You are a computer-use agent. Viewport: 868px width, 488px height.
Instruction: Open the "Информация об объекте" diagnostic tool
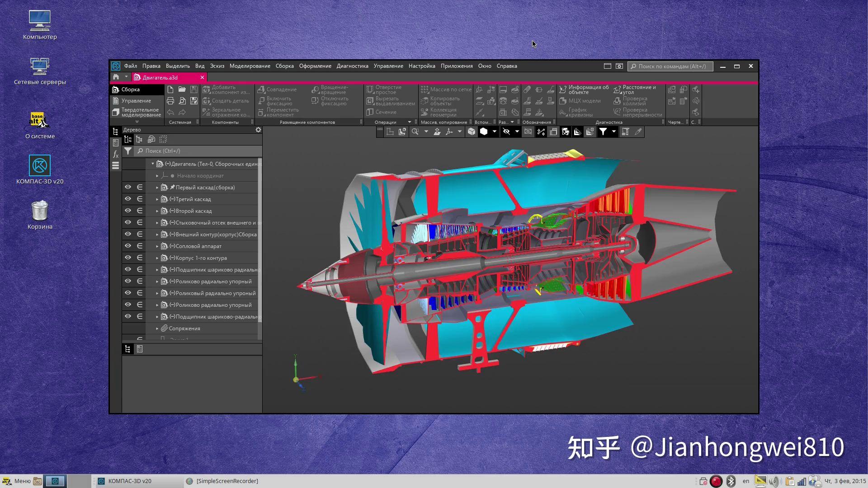click(x=586, y=89)
